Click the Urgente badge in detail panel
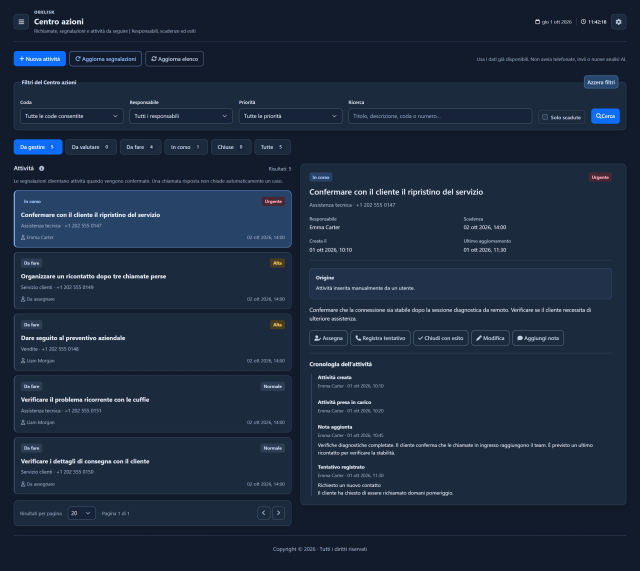 (x=600, y=177)
